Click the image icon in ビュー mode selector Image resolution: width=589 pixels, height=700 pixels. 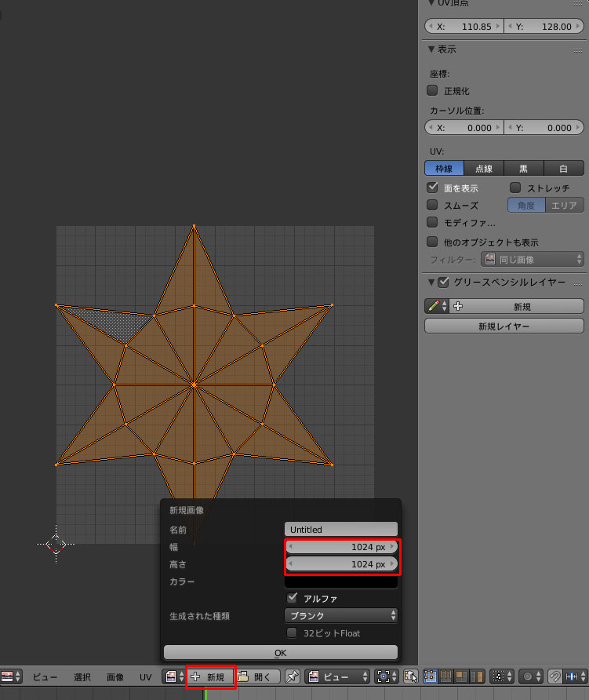(314, 676)
